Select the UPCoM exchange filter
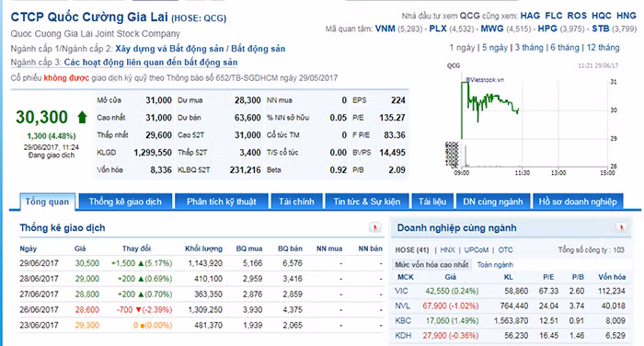 (477, 250)
